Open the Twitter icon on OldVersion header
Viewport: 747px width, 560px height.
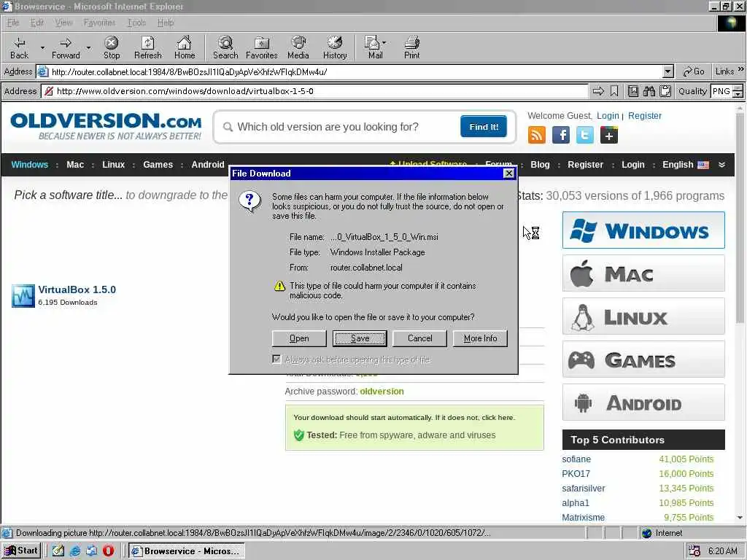(x=585, y=135)
